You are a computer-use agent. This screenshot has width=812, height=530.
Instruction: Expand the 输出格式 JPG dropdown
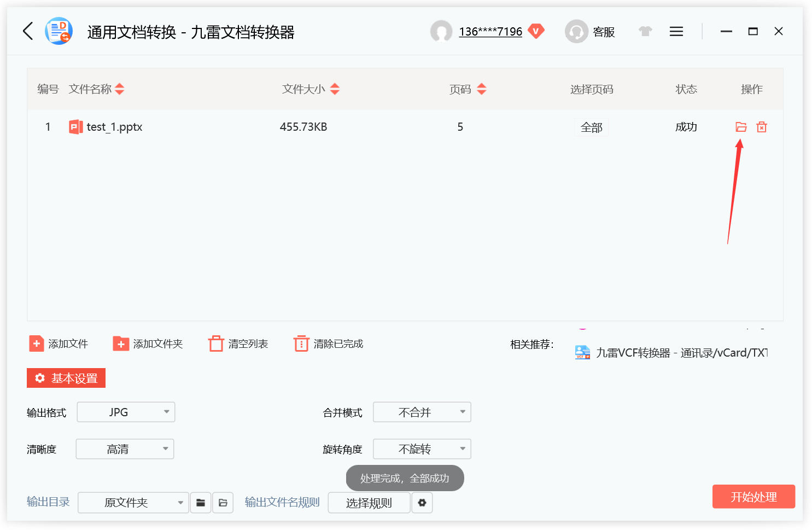126,412
